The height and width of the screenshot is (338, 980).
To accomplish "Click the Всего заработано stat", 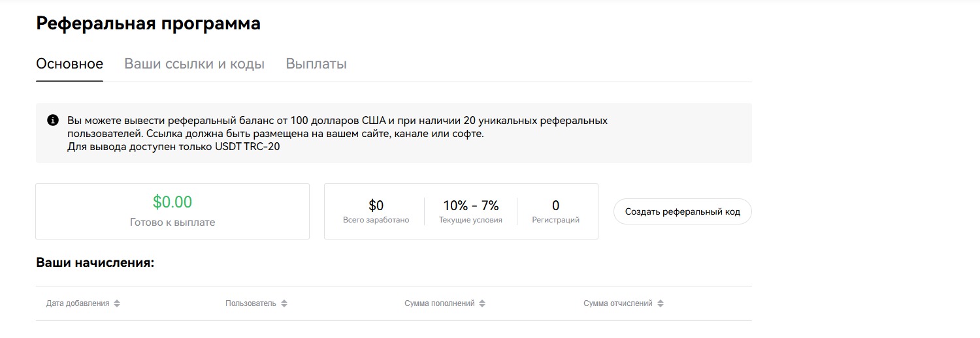I will point(376,211).
